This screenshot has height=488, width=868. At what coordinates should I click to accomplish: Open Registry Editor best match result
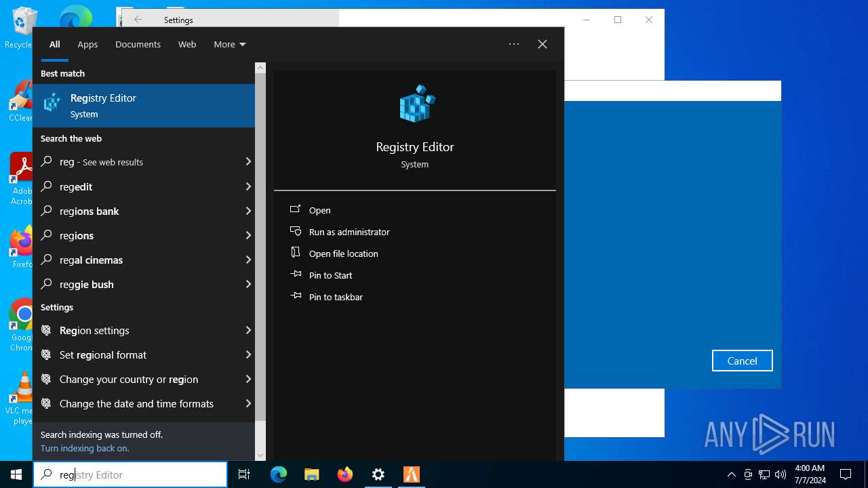(144, 106)
